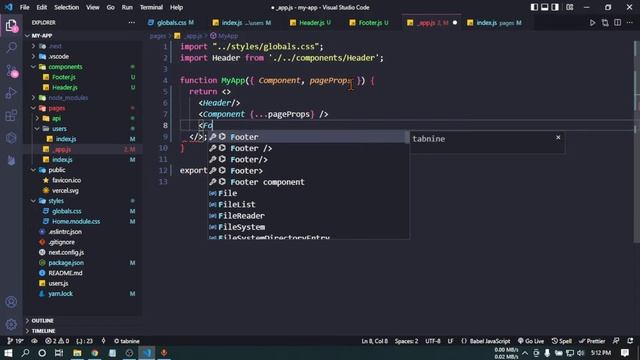This screenshot has width=640, height=360.
Task: Expand the node_modules folder
Action: [68, 98]
